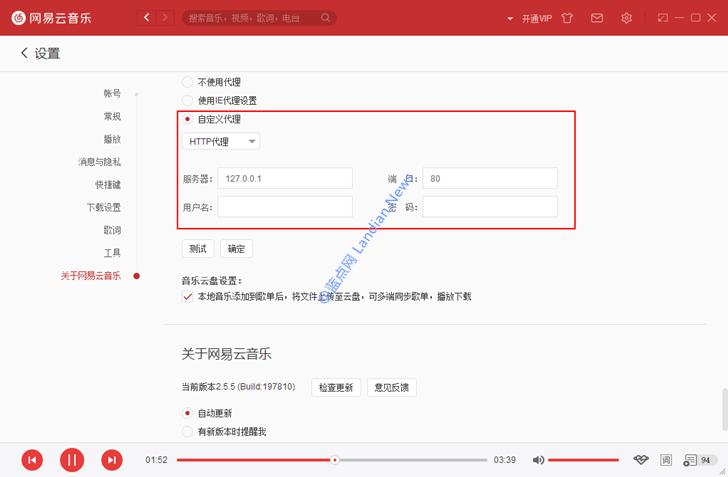
Task: Click the search magnifier icon
Action: (x=325, y=18)
